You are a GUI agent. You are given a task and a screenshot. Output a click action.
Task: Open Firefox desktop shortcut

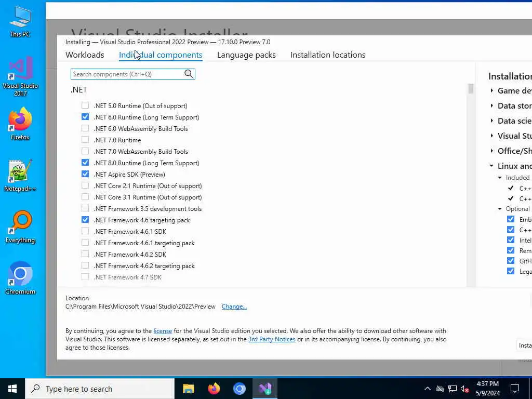[x=20, y=124]
